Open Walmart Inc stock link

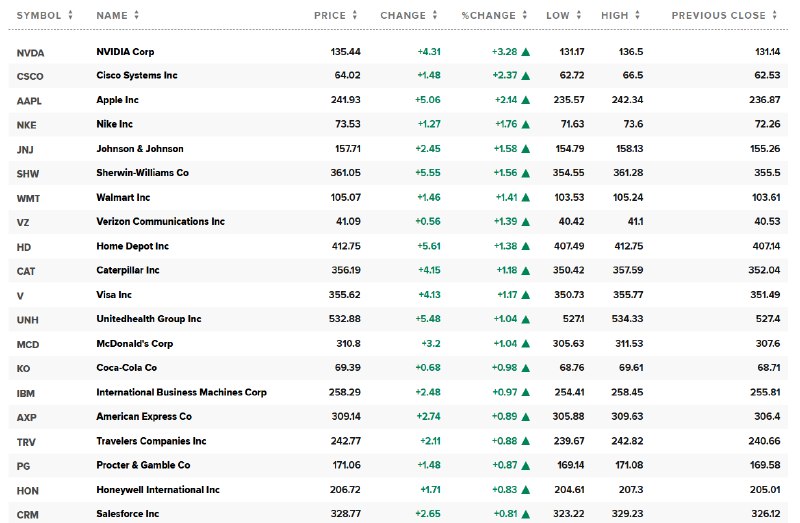(x=123, y=197)
